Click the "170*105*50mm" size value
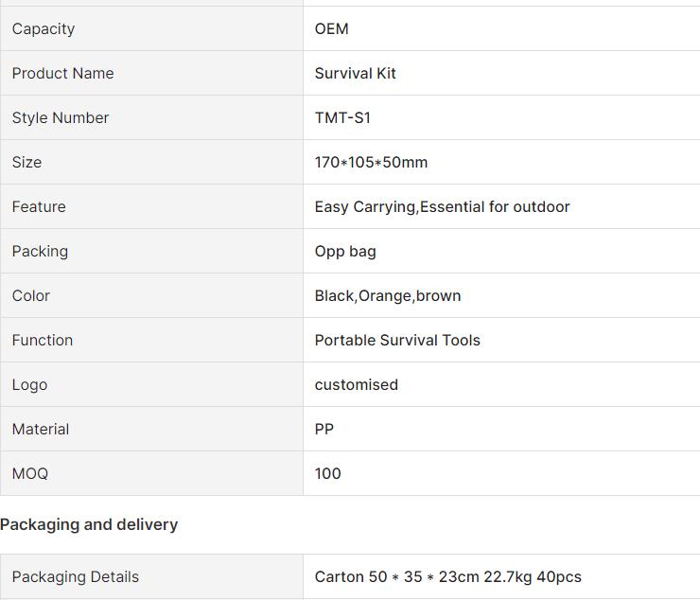This screenshot has width=700, height=600. click(x=371, y=162)
